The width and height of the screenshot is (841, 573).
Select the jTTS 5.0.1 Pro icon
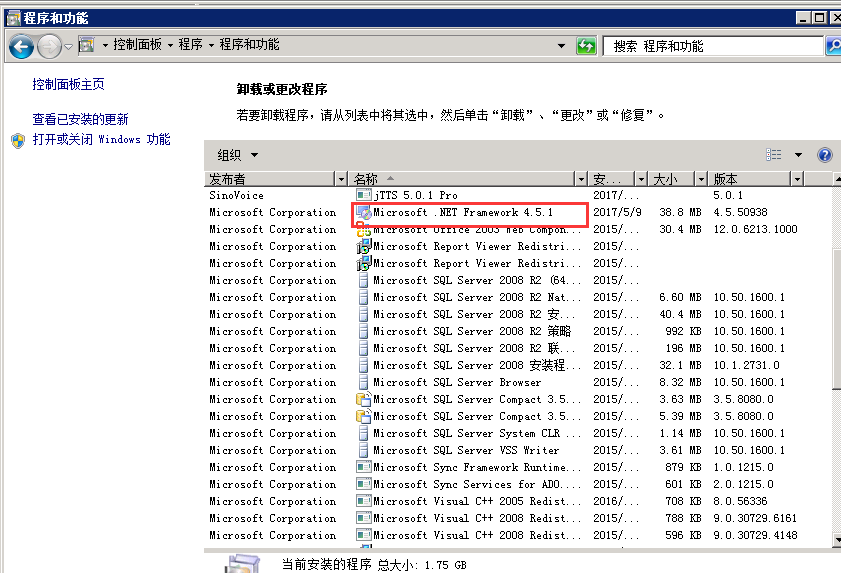click(364, 195)
